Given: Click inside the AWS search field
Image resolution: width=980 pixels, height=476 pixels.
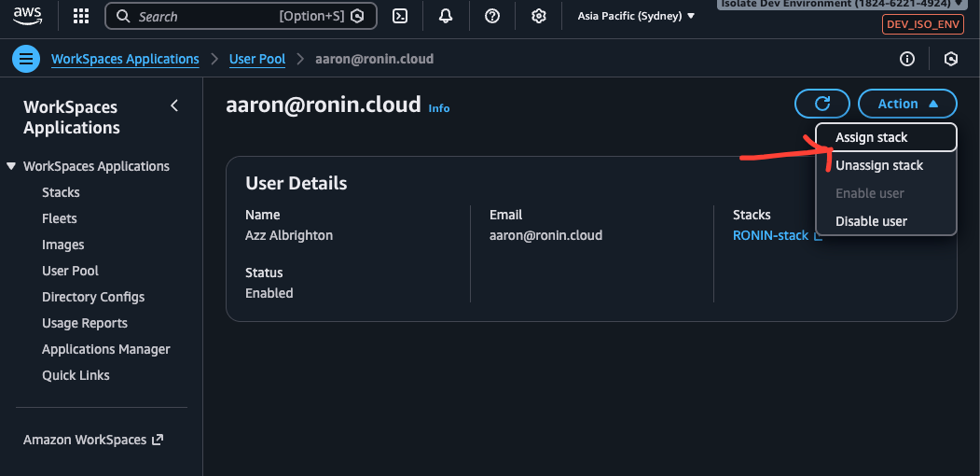Looking at the screenshot, I should tap(241, 16).
